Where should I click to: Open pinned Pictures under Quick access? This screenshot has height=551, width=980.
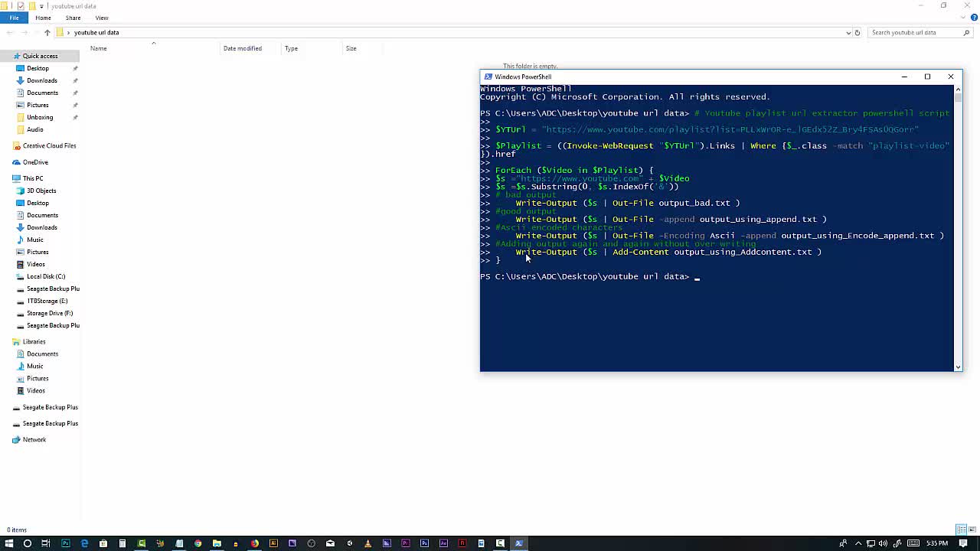38,105
